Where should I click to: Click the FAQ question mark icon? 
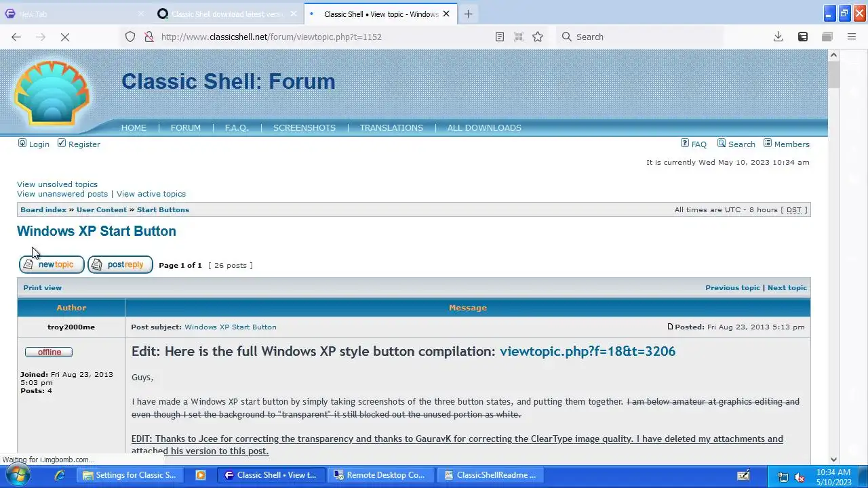pos(685,143)
